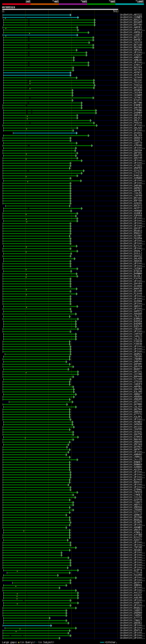The width and height of the screenshot is (146, 644).
Task: Select the UniRef100_C4QQY3 label
Action: (x=131, y=610)
